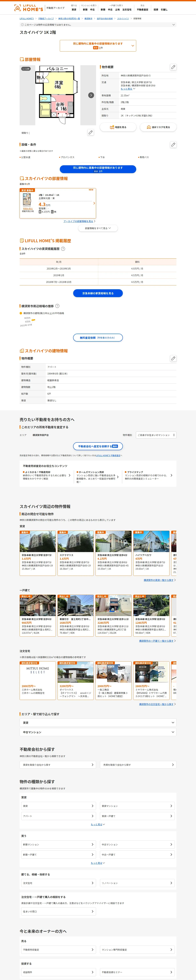This screenshot has height=980, width=196.
Task: Click 無料査定依頼 button
Action: (98, 337)
